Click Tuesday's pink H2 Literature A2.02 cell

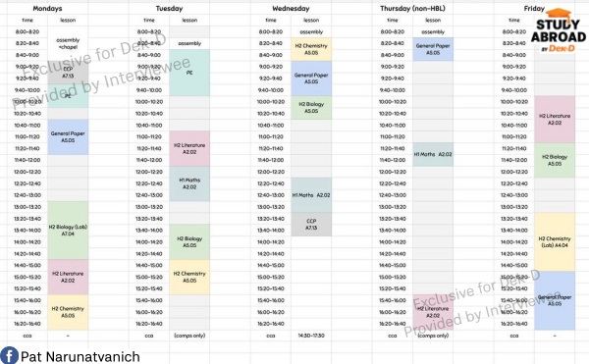coord(189,148)
